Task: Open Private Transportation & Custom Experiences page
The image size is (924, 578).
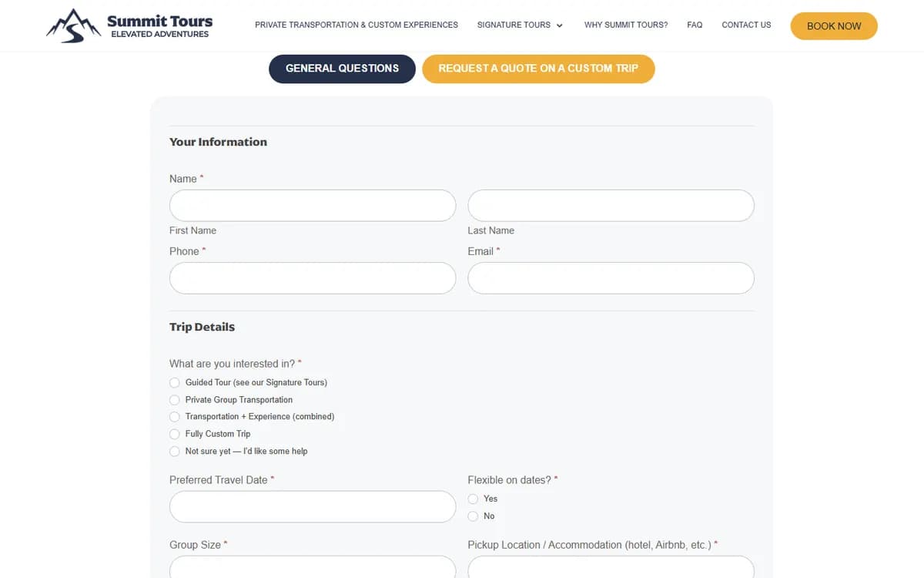Action: (x=357, y=25)
